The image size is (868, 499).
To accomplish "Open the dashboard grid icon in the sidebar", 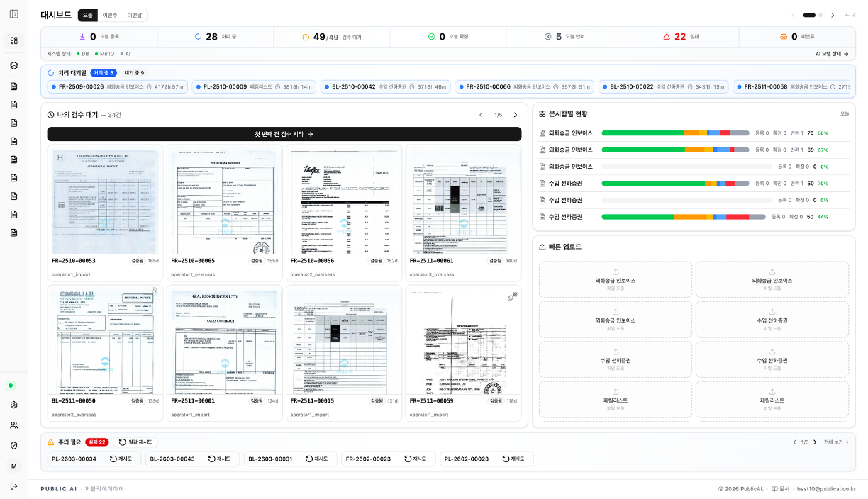I will coord(13,40).
